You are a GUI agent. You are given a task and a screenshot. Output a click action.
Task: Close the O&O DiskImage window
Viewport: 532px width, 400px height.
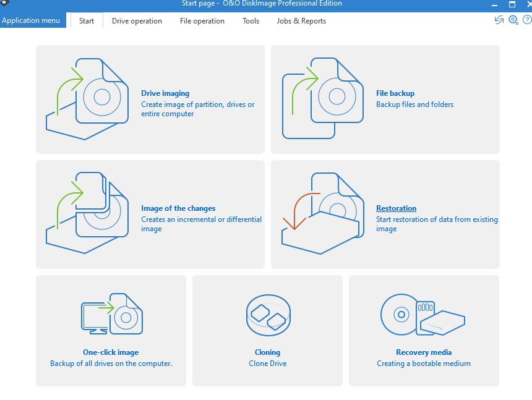tap(529, 4)
